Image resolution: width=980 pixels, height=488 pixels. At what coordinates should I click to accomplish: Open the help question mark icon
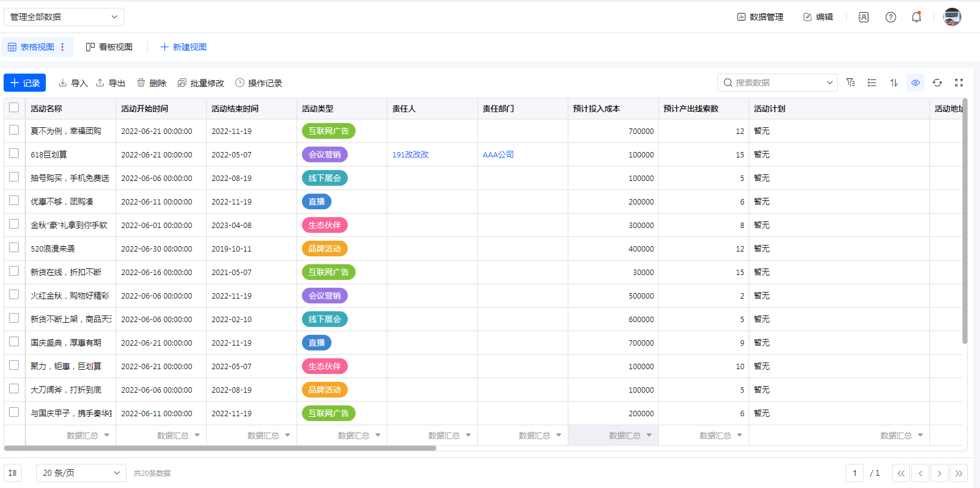[x=891, y=17]
